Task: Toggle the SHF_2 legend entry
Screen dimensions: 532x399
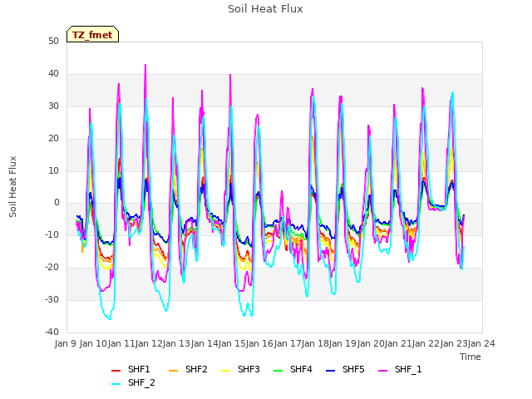Action: click(133, 382)
